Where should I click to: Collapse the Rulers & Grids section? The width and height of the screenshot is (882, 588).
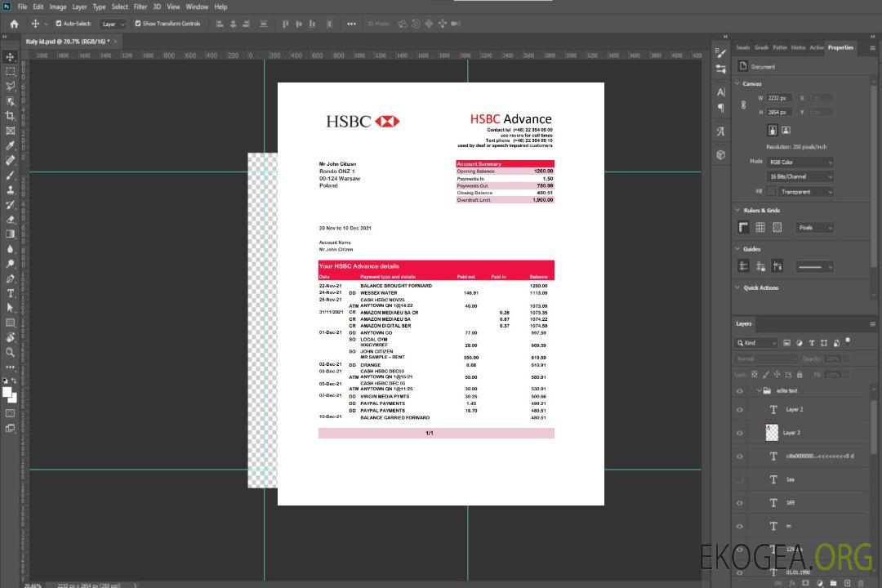click(737, 210)
